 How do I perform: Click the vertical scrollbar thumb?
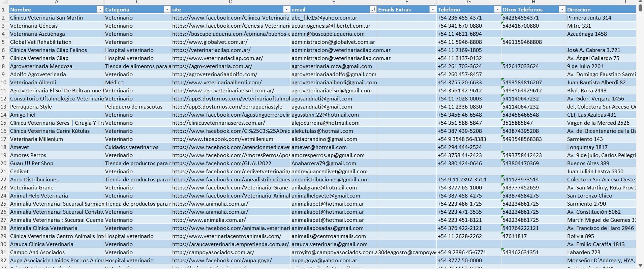640,8
